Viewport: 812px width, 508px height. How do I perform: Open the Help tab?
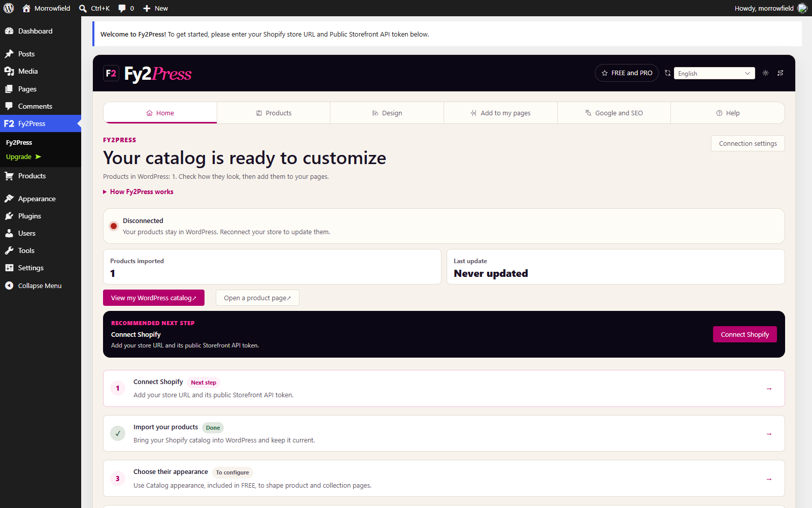coord(728,113)
